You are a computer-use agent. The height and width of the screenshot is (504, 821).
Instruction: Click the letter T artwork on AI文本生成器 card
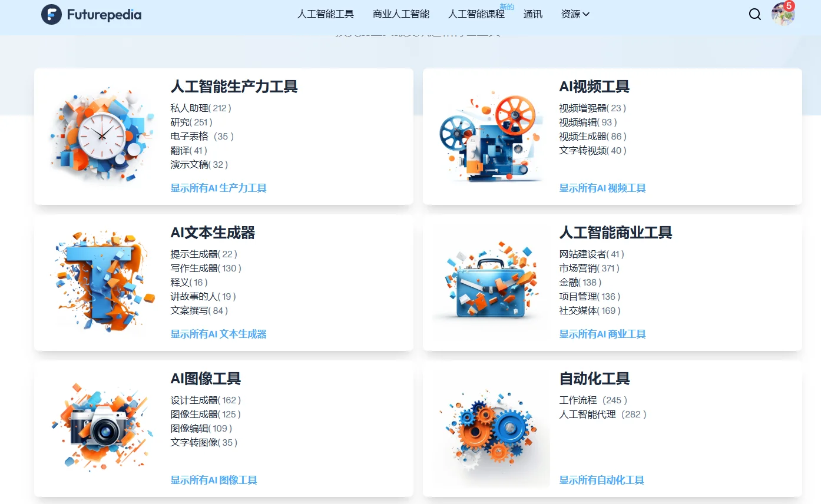click(101, 283)
